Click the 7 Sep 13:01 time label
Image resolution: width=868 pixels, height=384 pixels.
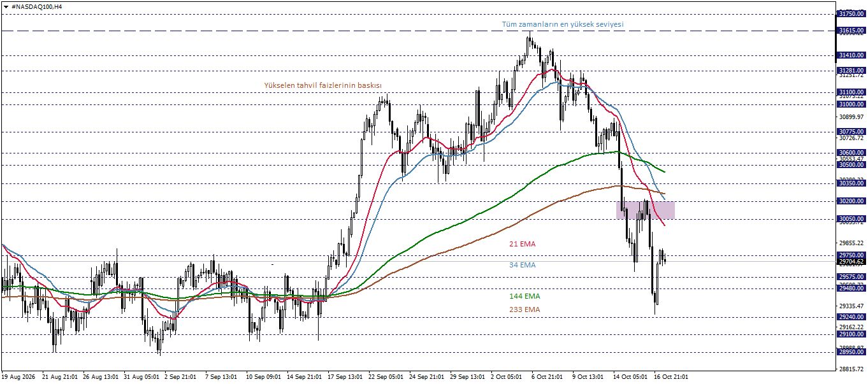221,377
